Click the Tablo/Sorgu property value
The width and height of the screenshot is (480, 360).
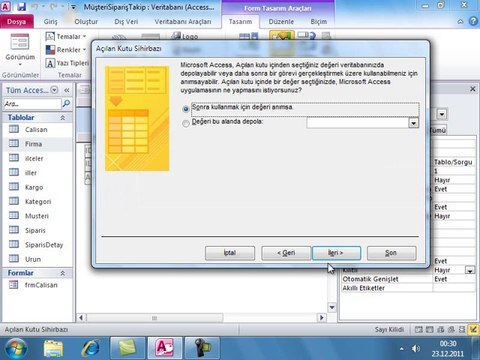click(x=453, y=162)
